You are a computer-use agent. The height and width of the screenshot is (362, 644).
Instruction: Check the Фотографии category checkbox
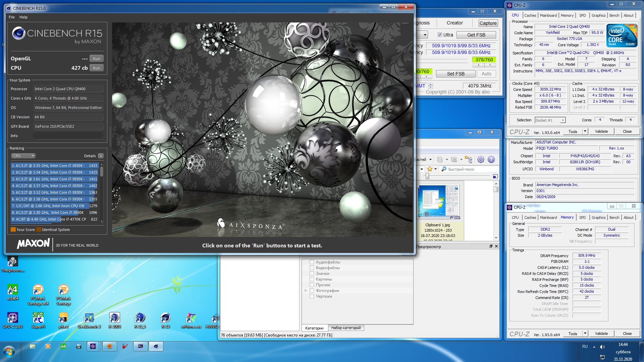pyautogui.click(x=312, y=291)
